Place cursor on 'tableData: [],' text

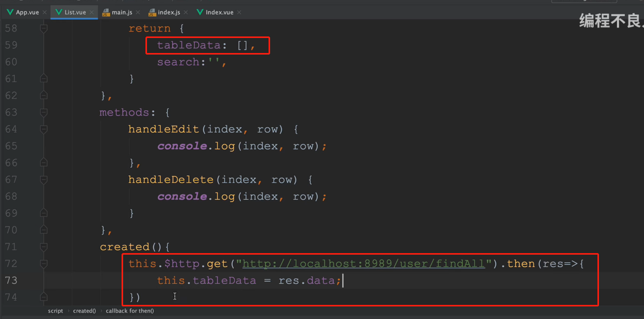[206, 45]
